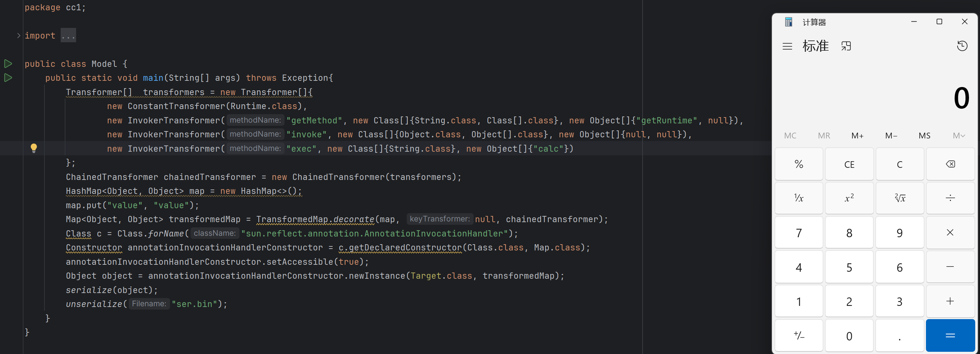The image size is (980, 354).
Task: Click the Target.class argument
Action: 441,276
